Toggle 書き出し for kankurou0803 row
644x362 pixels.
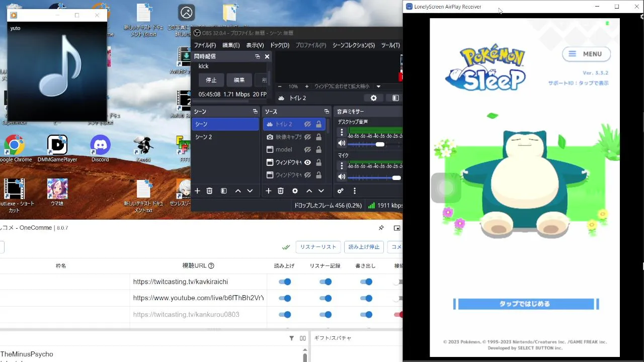[366, 315]
